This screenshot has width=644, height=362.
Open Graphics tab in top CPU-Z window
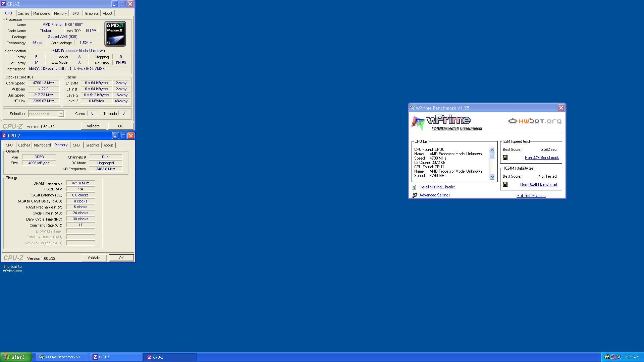pos(92,13)
